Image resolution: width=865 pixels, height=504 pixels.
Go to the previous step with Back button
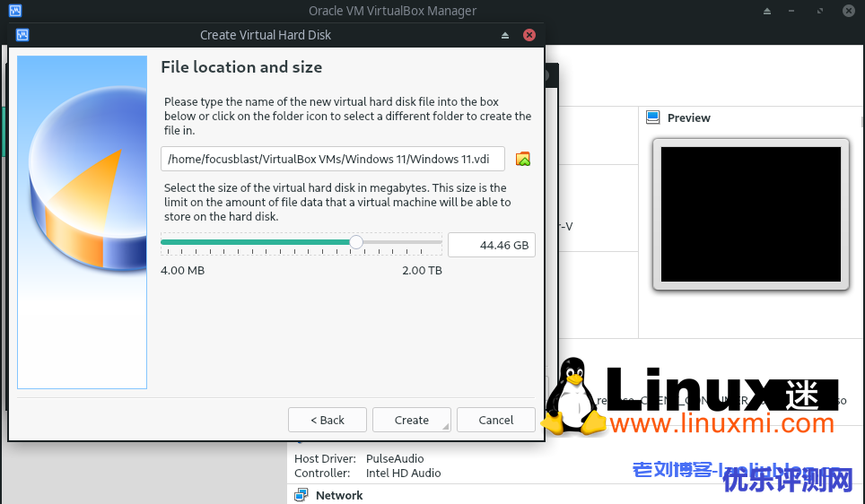point(328,420)
